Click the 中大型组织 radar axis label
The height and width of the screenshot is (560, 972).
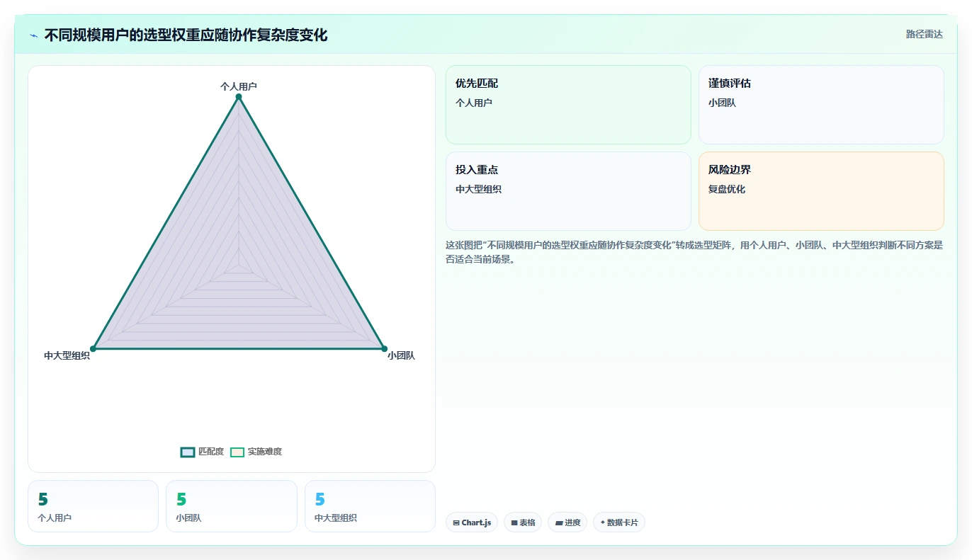[67, 355]
